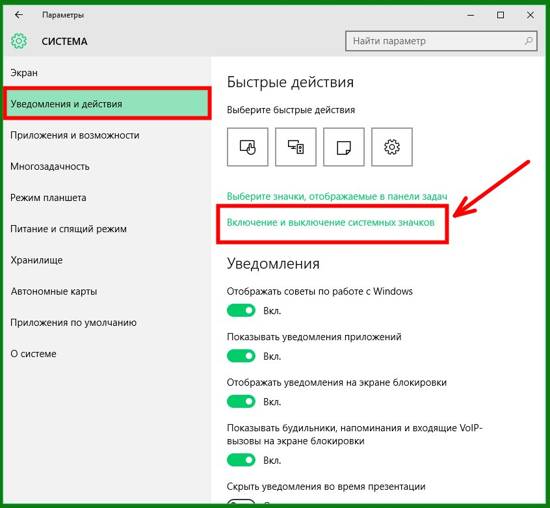The height and width of the screenshot is (508, 550).
Task: Click the back arrow in the title bar
Action: click(x=19, y=15)
